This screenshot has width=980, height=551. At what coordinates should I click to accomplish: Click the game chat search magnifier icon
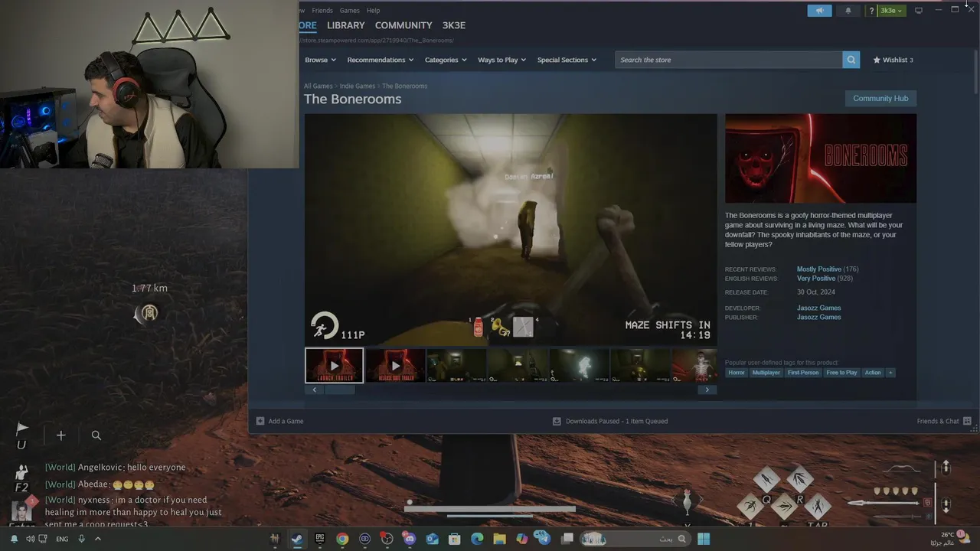(96, 435)
